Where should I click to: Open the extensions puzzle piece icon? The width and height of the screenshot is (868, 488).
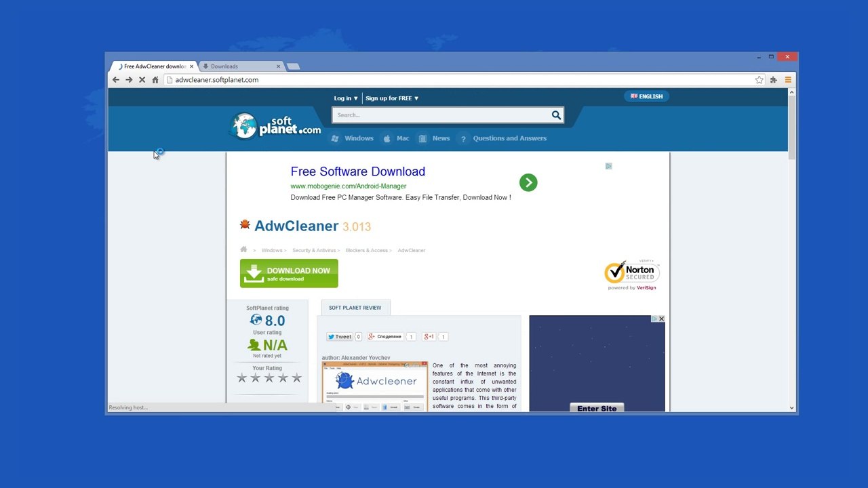pyautogui.click(x=774, y=80)
